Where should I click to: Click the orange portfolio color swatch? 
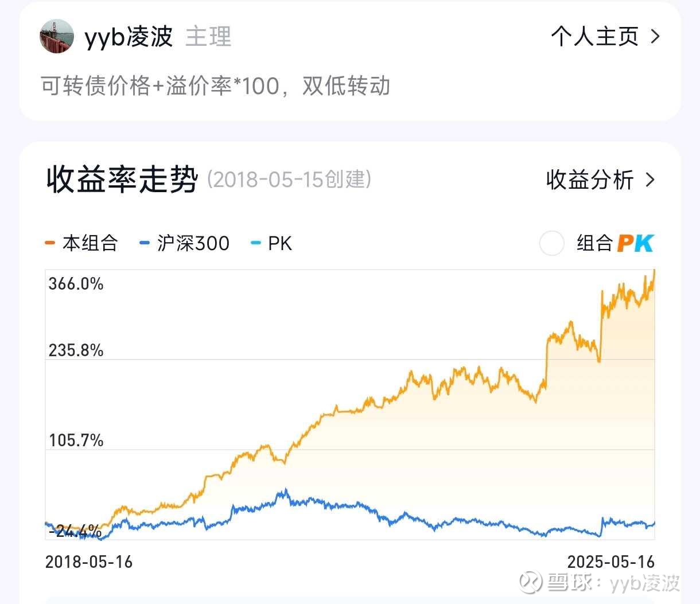pyautogui.click(x=49, y=243)
